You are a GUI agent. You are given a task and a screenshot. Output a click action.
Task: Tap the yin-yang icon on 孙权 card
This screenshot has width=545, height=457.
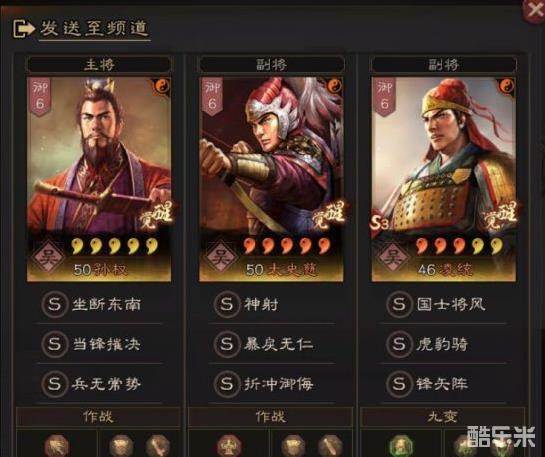coord(160,86)
